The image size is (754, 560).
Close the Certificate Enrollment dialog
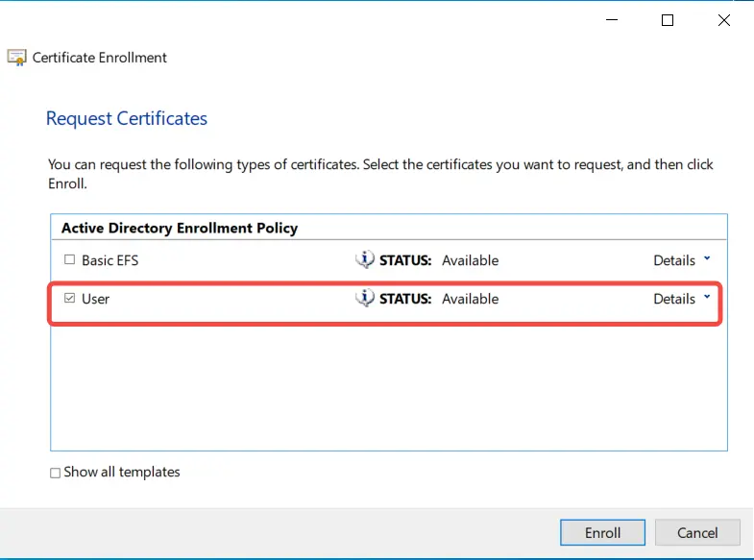[723, 20]
